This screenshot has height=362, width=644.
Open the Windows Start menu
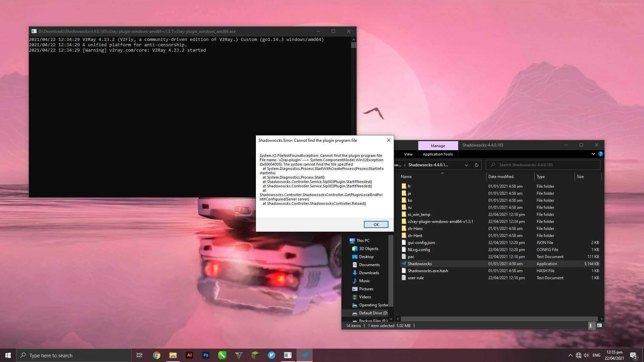[x=8, y=355]
